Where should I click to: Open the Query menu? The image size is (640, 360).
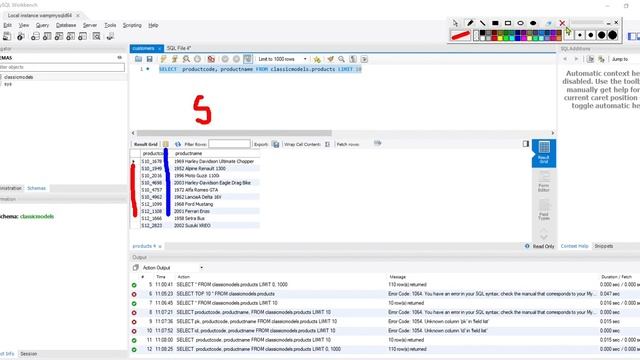pyautogui.click(x=42, y=25)
